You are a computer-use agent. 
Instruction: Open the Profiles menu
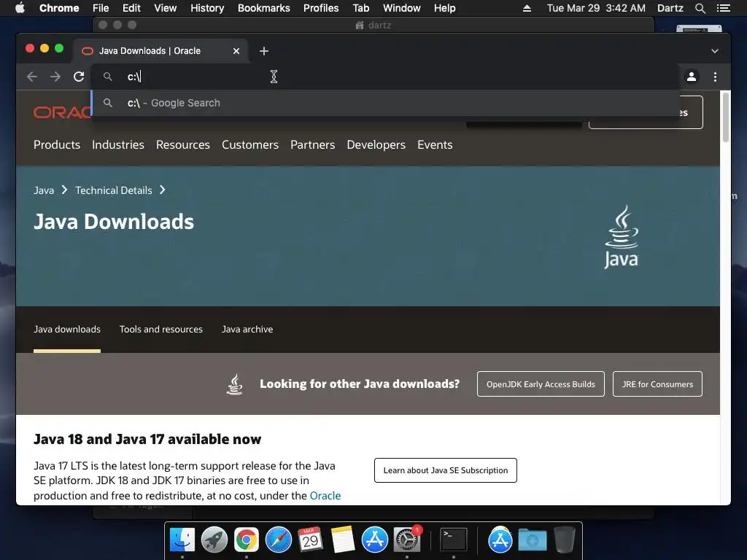coord(321,8)
